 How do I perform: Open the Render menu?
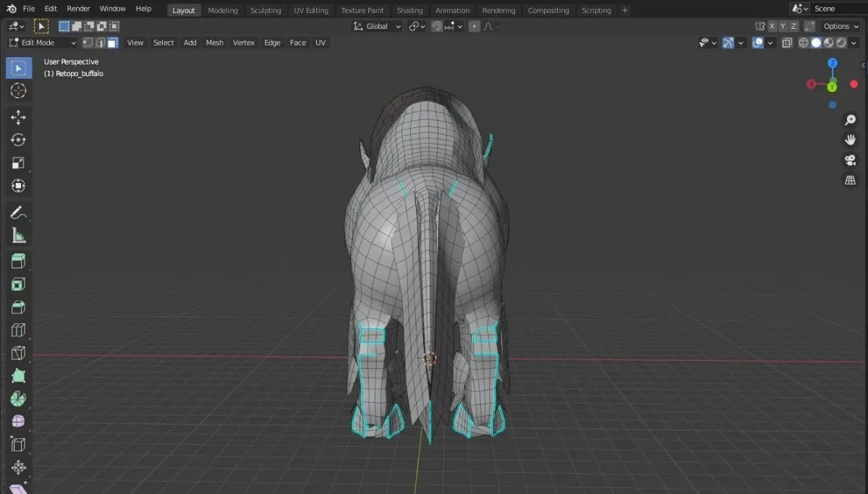tap(78, 9)
